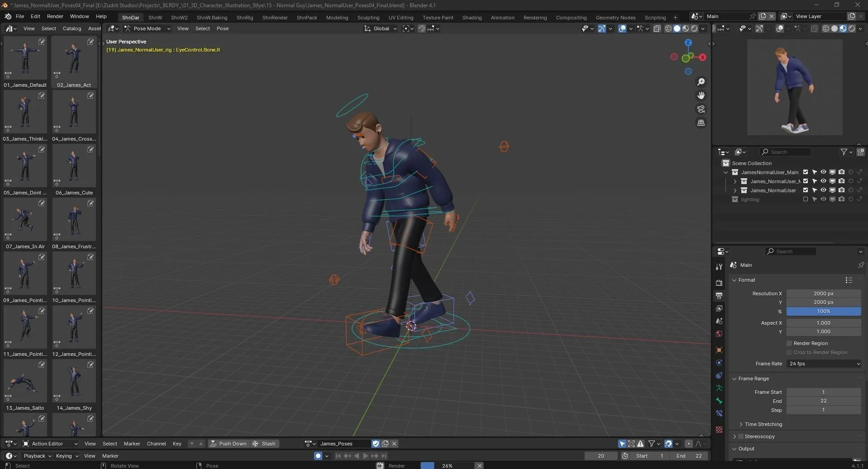
Task: Collapse the JamesNormalUser_Main collection
Action: 725,172
